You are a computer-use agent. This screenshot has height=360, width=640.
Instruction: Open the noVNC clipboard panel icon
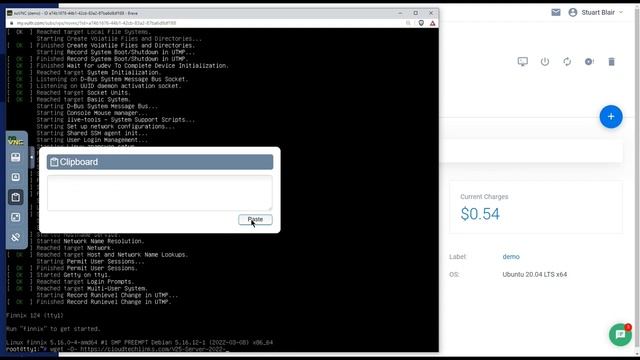16,198
